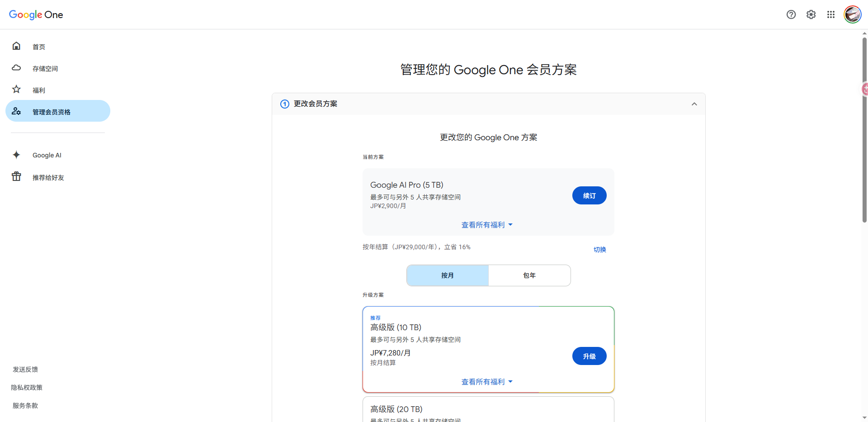Click the 更改会员方案 header text
Image resolution: width=868 pixels, height=422 pixels.
[x=316, y=104]
